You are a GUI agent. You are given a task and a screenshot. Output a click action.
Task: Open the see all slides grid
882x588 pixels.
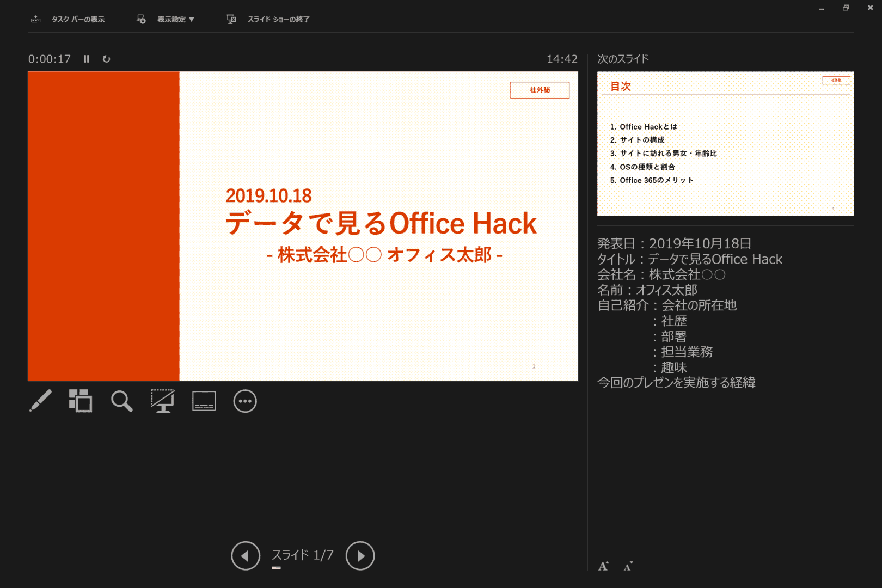point(81,401)
